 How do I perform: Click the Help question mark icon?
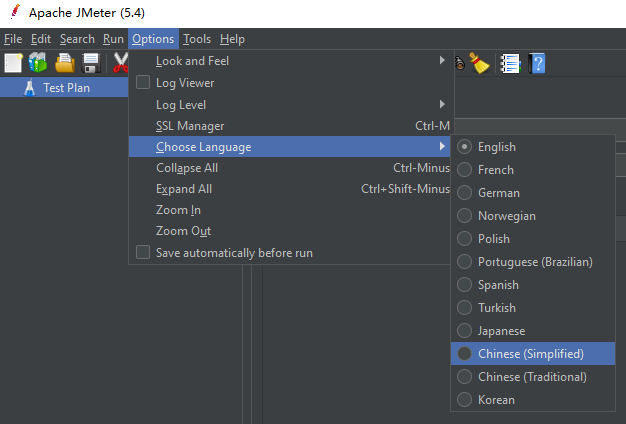coord(537,63)
